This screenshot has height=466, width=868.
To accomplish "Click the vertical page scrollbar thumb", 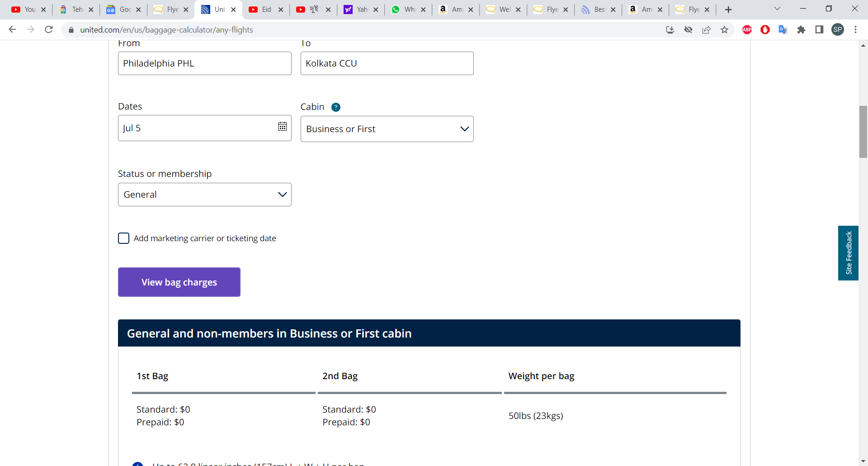I will (863, 132).
